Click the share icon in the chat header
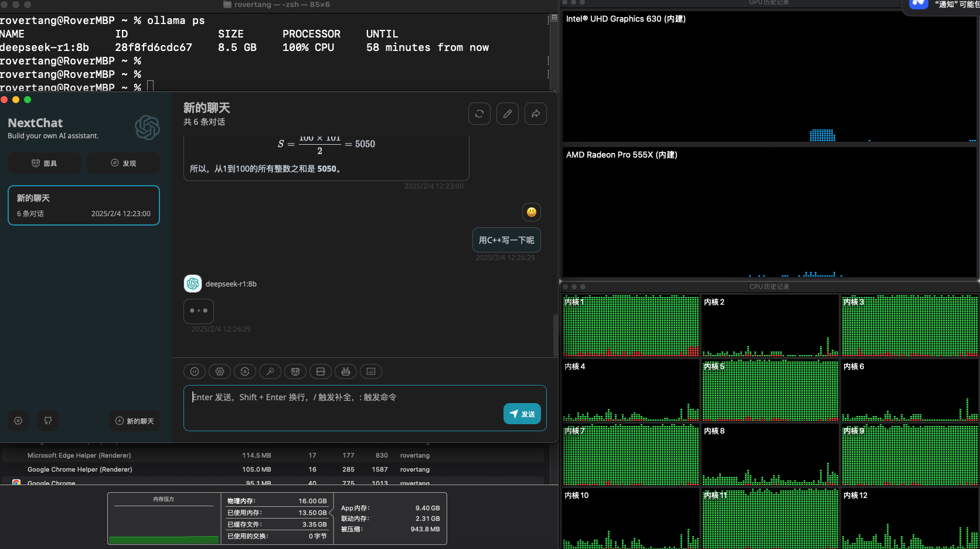980x549 pixels. [x=536, y=114]
